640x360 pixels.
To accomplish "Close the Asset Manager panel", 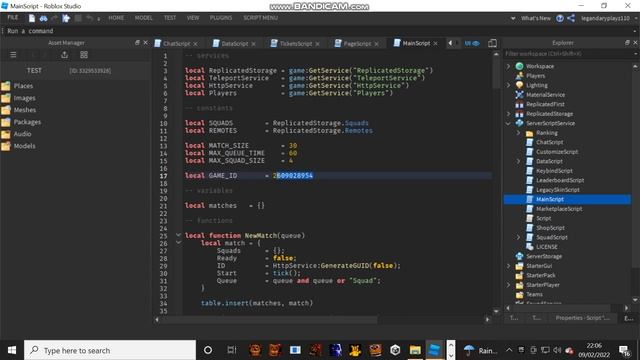I will (x=145, y=42).
